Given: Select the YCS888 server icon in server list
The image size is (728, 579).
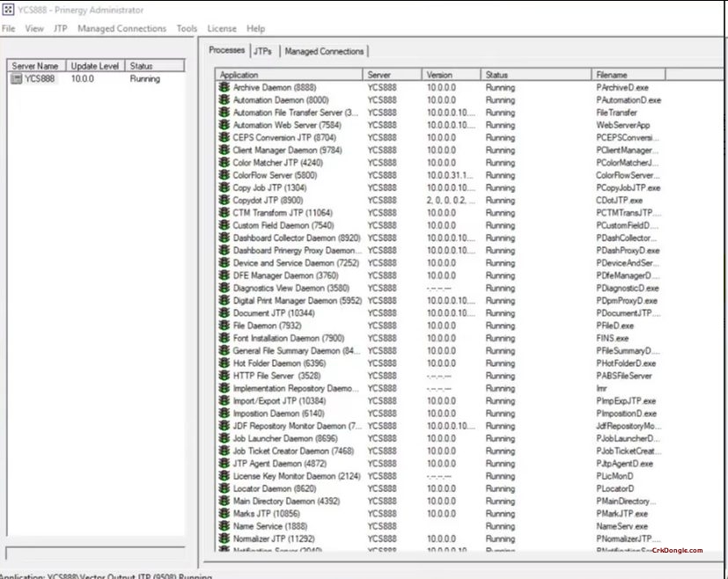Looking at the screenshot, I should click(16, 79).
